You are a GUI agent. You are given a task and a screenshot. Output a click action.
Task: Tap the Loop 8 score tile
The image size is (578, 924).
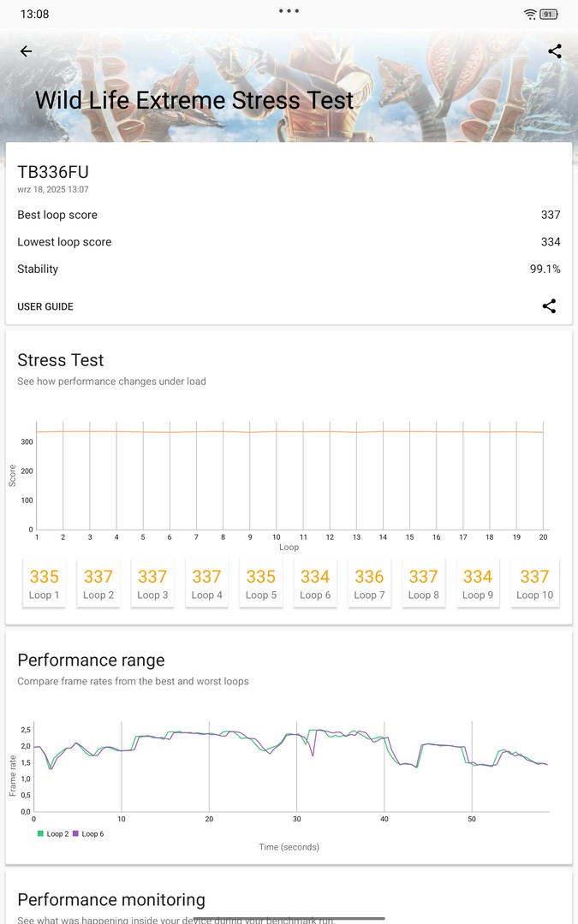(423, 583)
